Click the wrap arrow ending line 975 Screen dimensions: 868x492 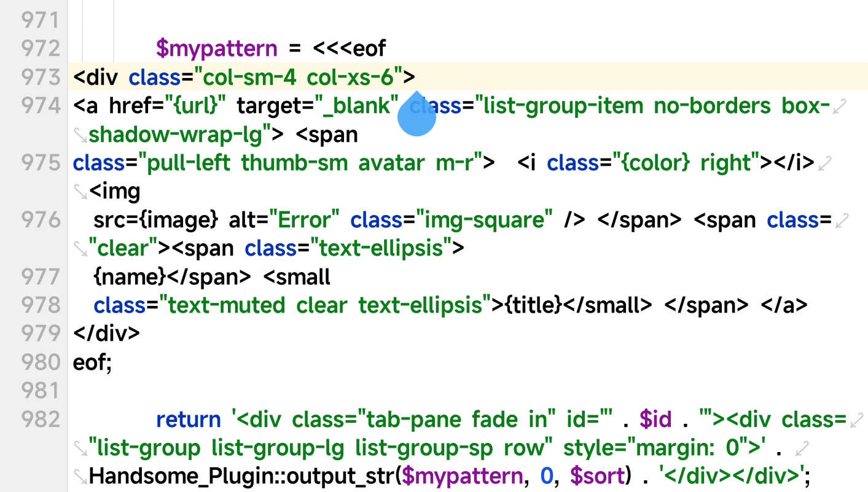click(826, 163)
